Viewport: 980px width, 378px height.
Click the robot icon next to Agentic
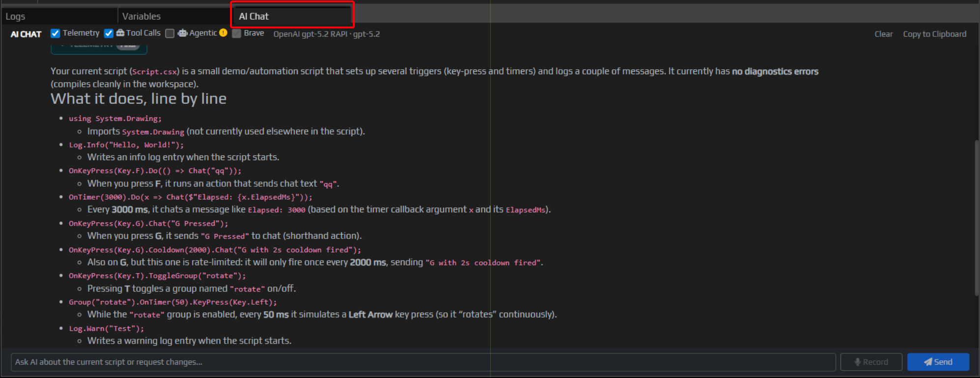coord(183,33)
